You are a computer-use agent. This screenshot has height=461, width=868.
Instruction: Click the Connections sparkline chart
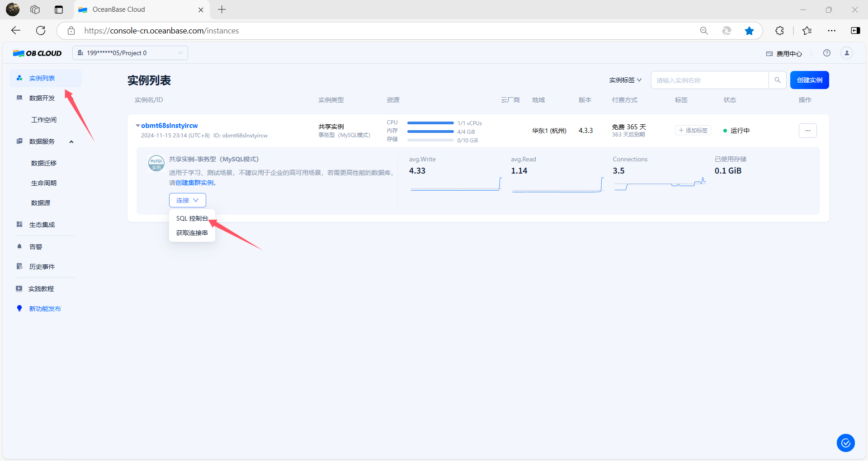tap(660, 184)
